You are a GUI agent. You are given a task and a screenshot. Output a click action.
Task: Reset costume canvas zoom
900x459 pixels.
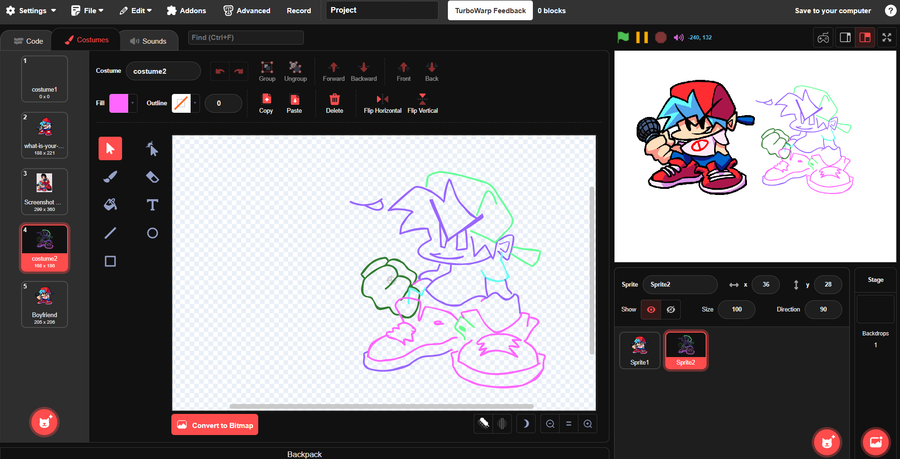[569, 424]
